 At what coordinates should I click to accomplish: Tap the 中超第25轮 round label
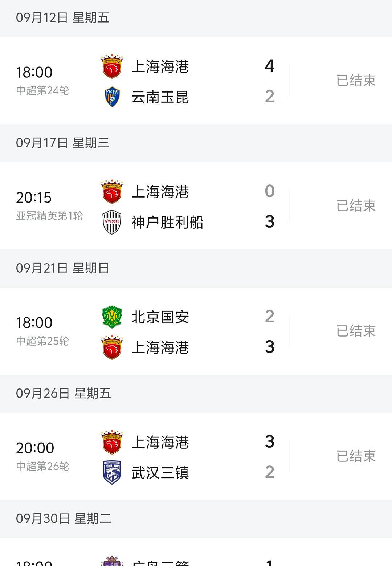click(42, 341)
